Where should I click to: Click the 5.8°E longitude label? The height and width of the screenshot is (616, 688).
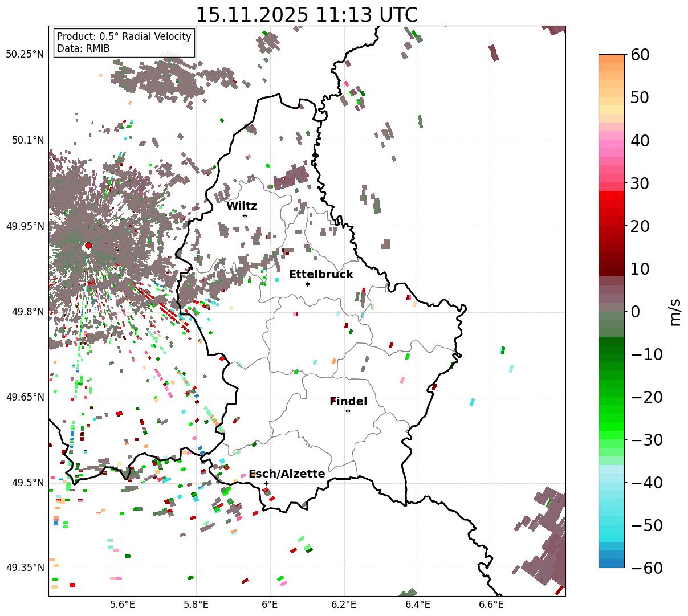pos(196,605)
